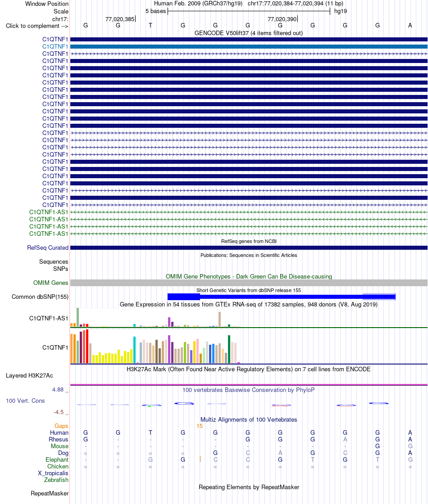Click the T base in the Human alignment row
Image resolution: width=428 pixels, height=504 pixels.
coord(150,432)
